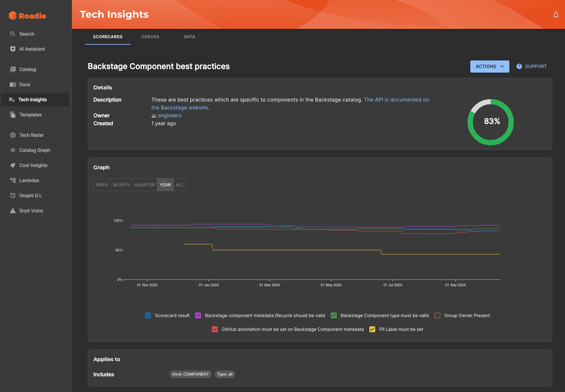The height and width of the screenshot is (392, 565).
Task: Select the Month graph range
Action: pyautogui.click(x=121, y=185)
